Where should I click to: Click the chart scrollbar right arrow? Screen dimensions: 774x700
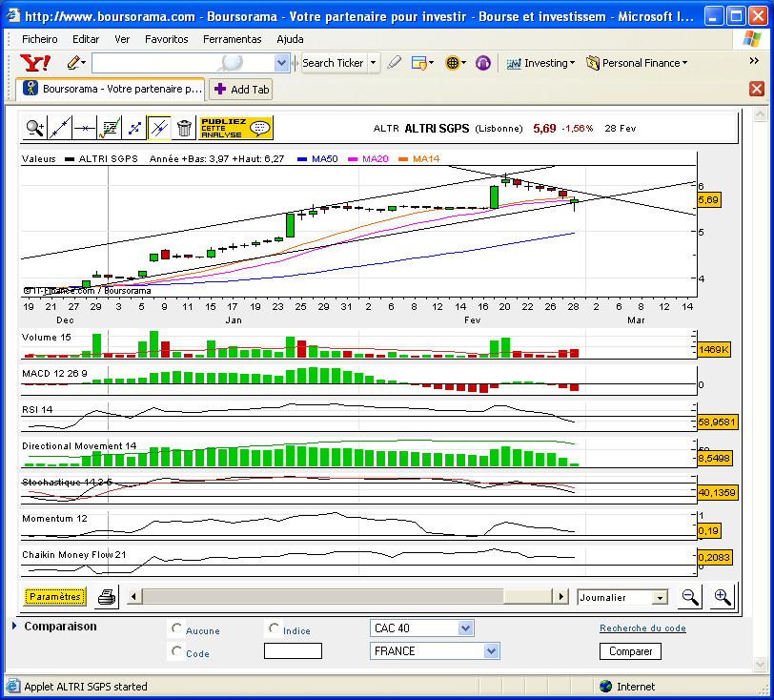click(x=560, y=596)
